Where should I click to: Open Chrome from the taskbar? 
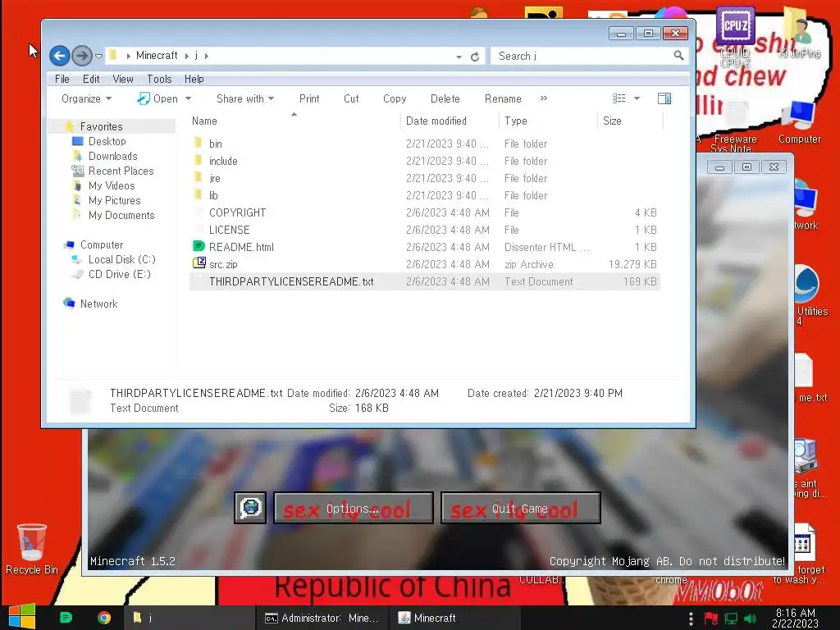(104, 618)
